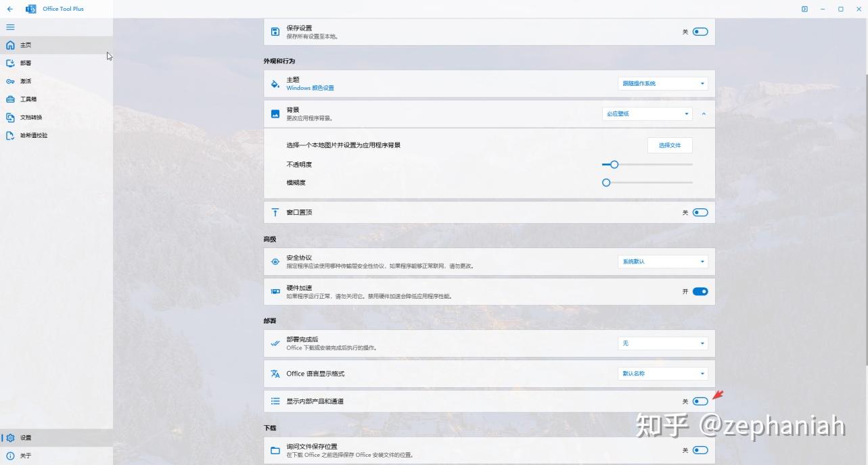Image resolution: width=868 pixels, height=465 pixels.
Task: Adjust the 不透明度 slider handle
Action: pyautogui.click(x=613, y=164)
